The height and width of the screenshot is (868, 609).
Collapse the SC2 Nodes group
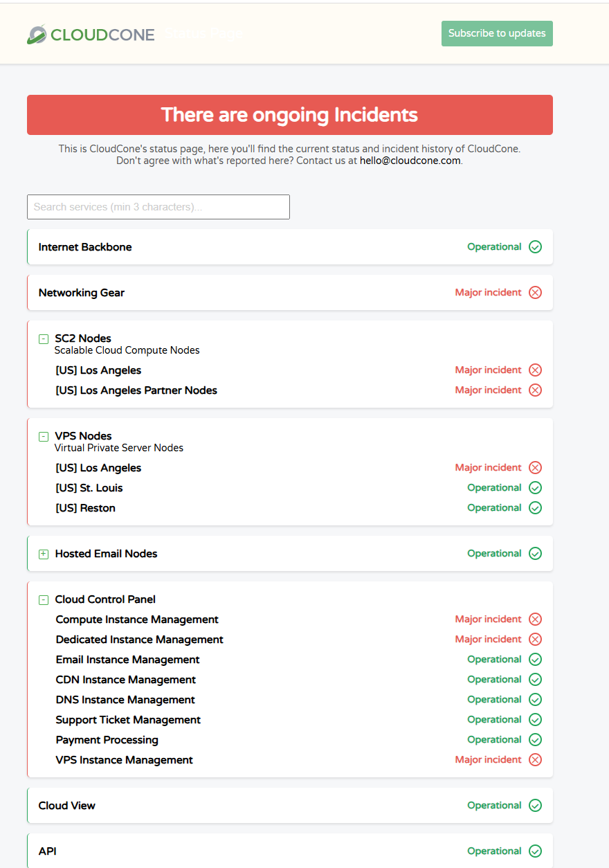point(44,339)
